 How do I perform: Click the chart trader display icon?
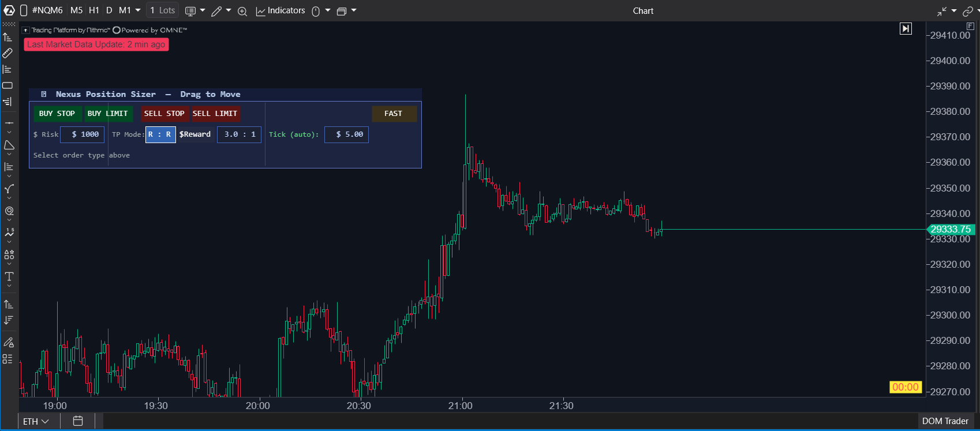click(190, 11)
